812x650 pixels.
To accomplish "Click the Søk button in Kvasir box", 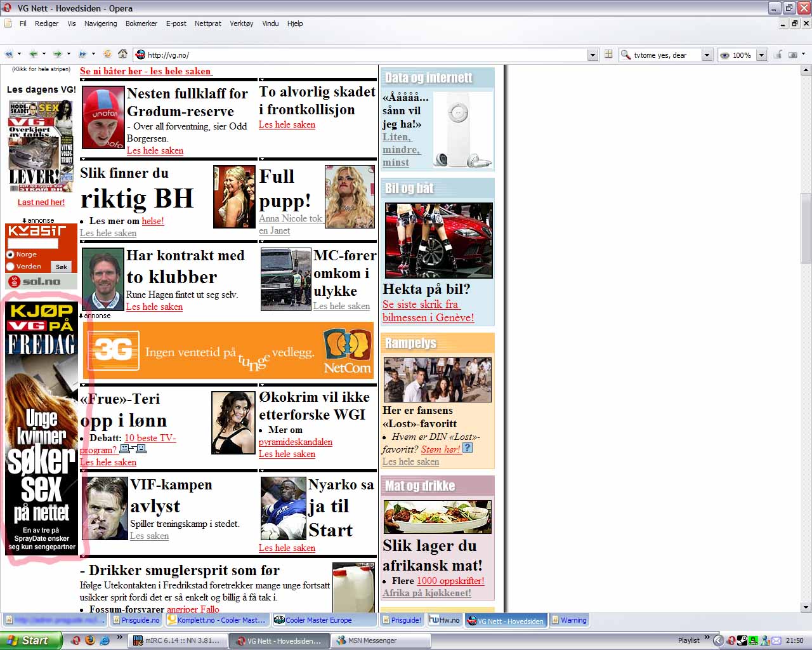I will click(61, 267).
